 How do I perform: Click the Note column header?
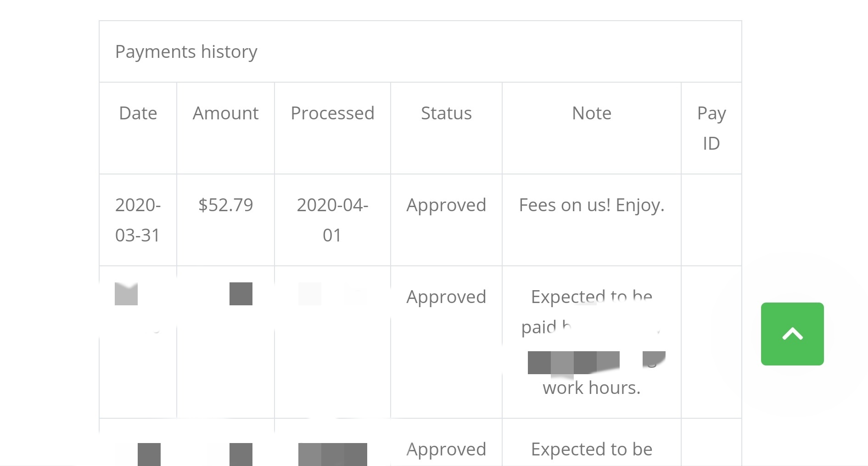(x=591, y=113)
